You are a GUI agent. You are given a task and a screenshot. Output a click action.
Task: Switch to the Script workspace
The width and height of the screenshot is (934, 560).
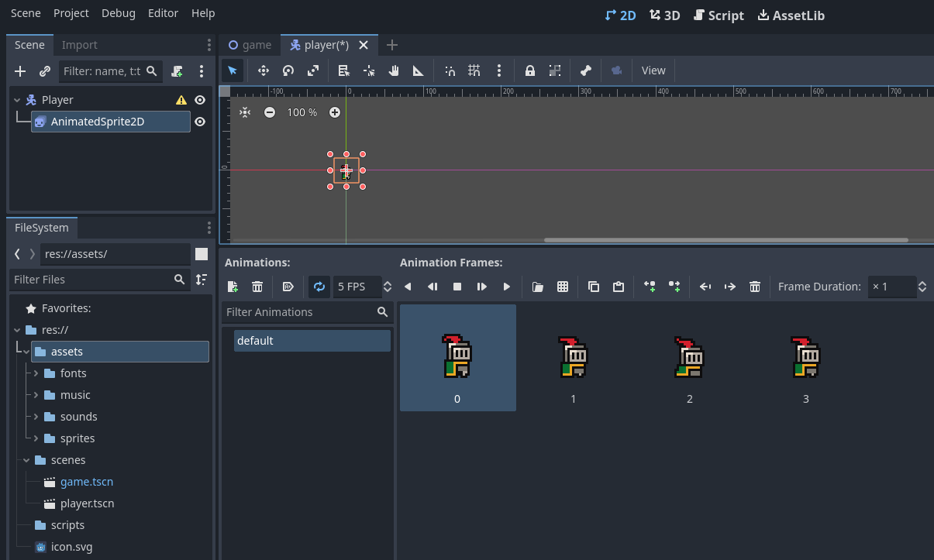[719, 15]
